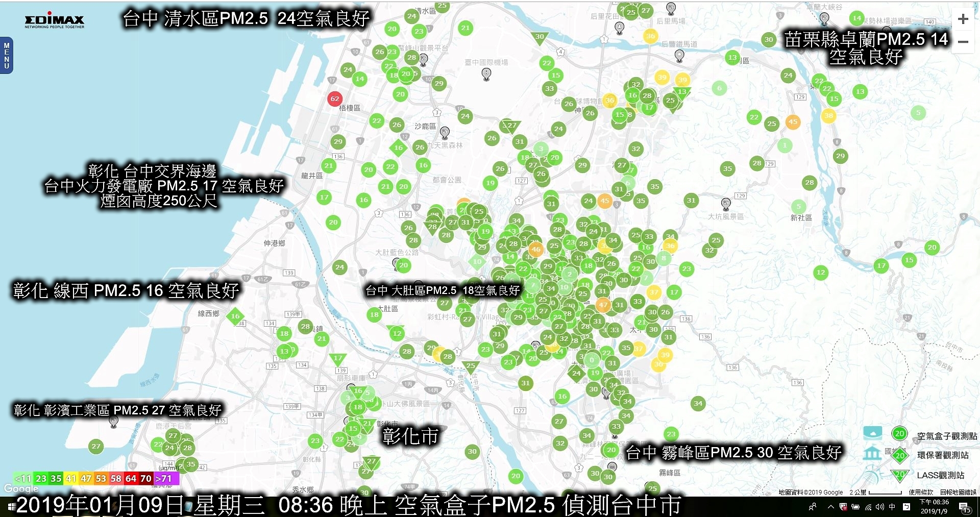Open the Wi-Fi network tray icon
Viewport: 980px width, 517px height.
point(868,507)
